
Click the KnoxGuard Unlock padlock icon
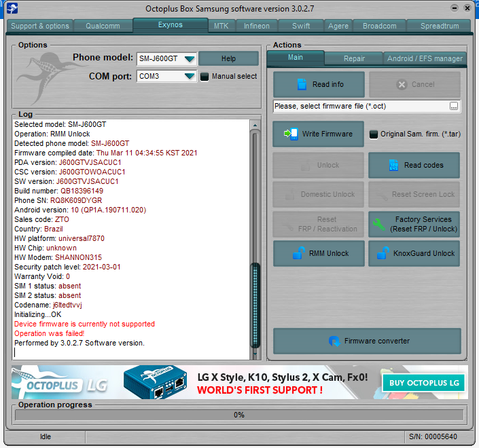pos(383,253)
